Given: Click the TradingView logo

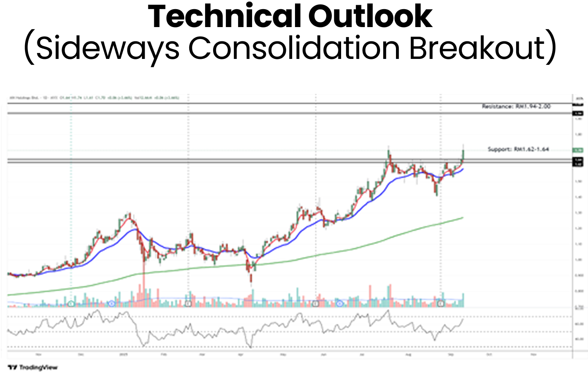Looking at the screenshot, I should 33,367.
